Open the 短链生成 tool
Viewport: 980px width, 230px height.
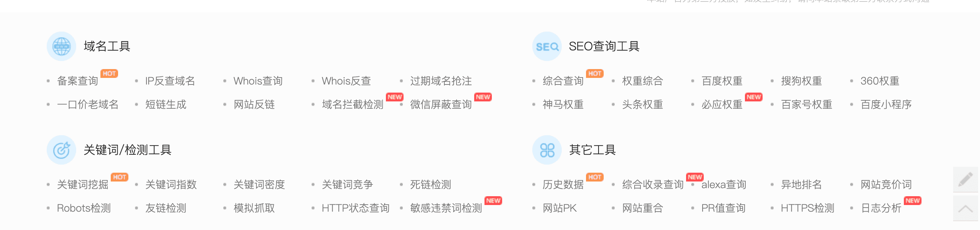pyautogui.click(x=166, y=105)
